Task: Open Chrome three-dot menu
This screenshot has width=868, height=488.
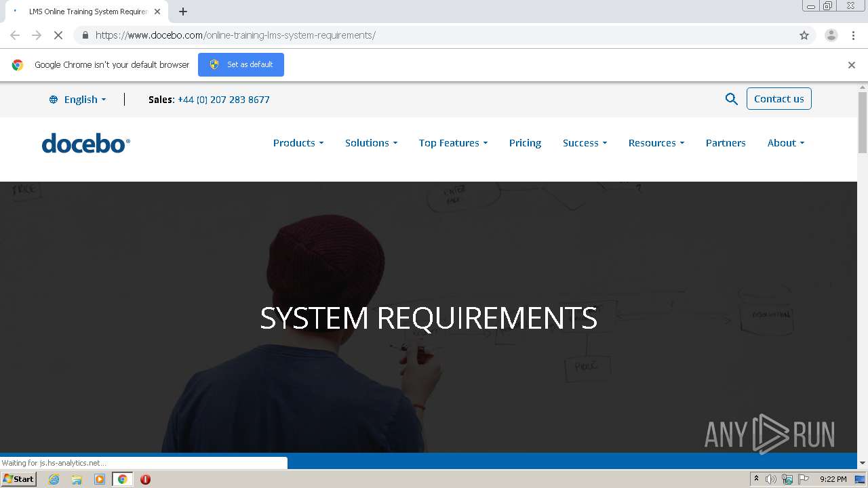Action: click(853, 35)
